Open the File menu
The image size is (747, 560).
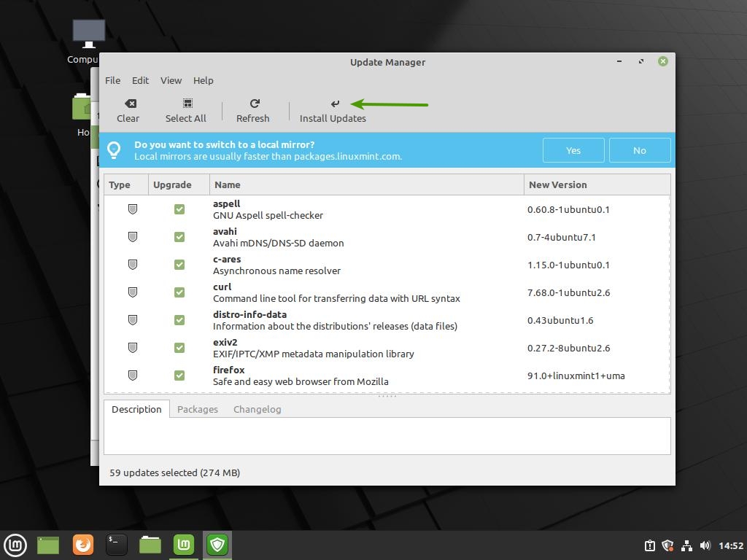pos(112,80)
